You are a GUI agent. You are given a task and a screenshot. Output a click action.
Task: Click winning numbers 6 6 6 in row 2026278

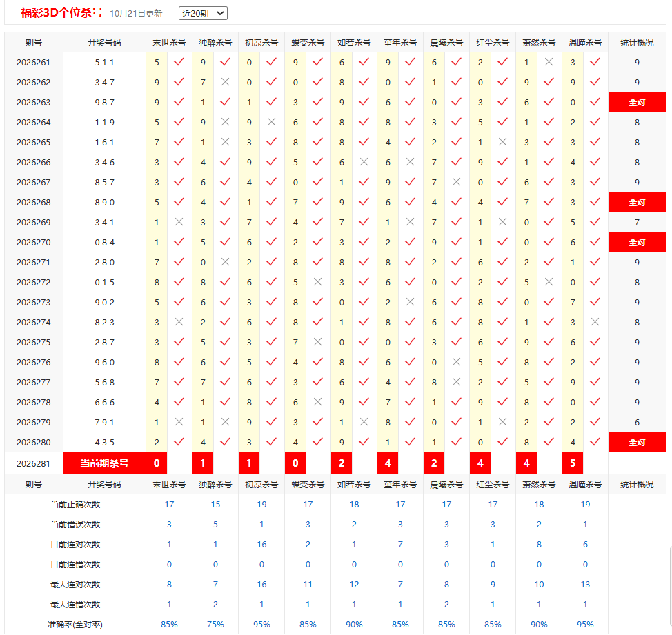click(x=105, y=403)
